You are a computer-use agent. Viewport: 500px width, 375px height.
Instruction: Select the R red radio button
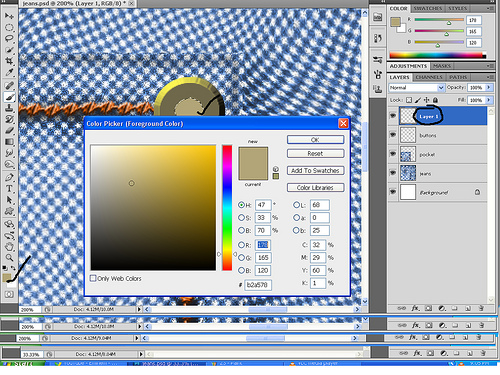tap(241, 245)
